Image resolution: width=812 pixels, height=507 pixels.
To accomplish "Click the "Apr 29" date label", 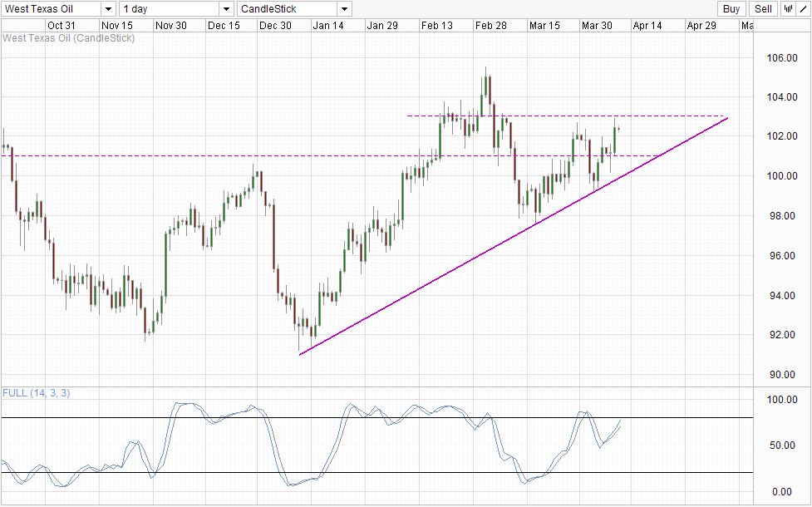I will (x=701, y=26).
